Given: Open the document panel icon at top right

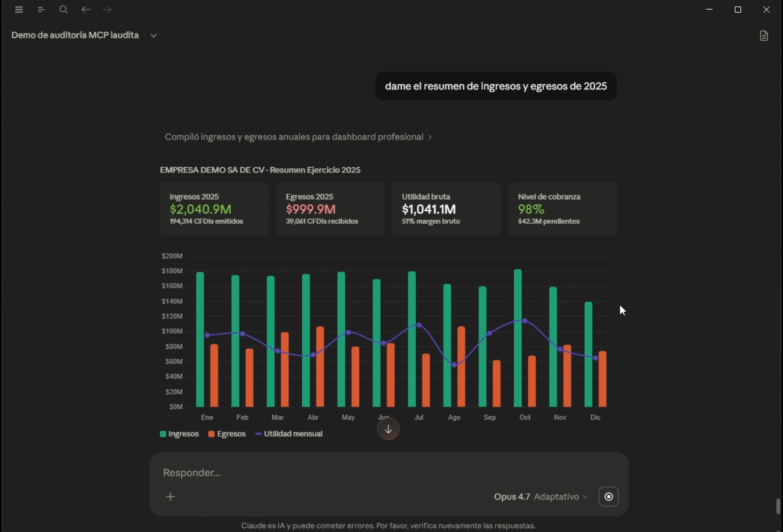Looking at the screenshot, I should click(764, 36).
